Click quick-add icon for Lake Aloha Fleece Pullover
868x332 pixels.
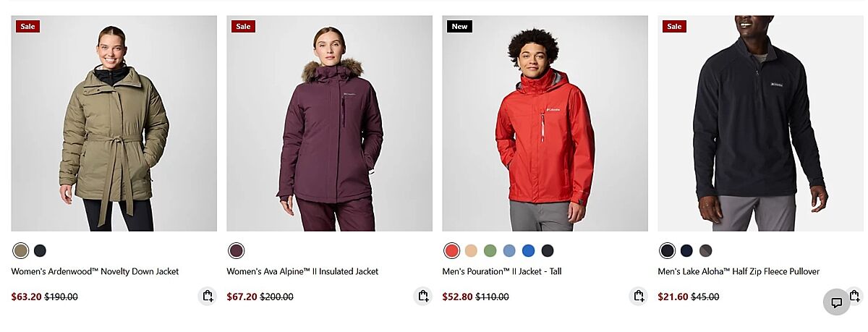pos(854,296)
